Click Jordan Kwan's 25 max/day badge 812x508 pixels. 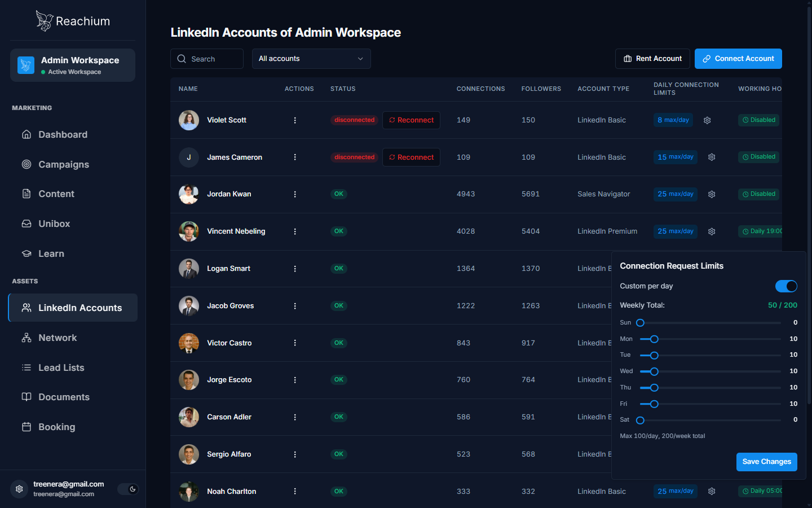click(676, 194)
